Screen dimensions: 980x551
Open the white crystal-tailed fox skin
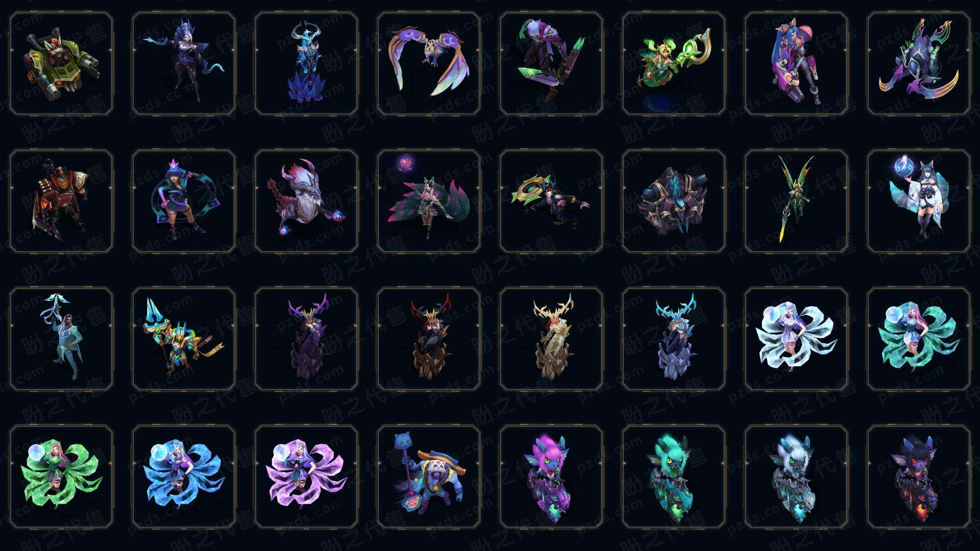[796, 339]
